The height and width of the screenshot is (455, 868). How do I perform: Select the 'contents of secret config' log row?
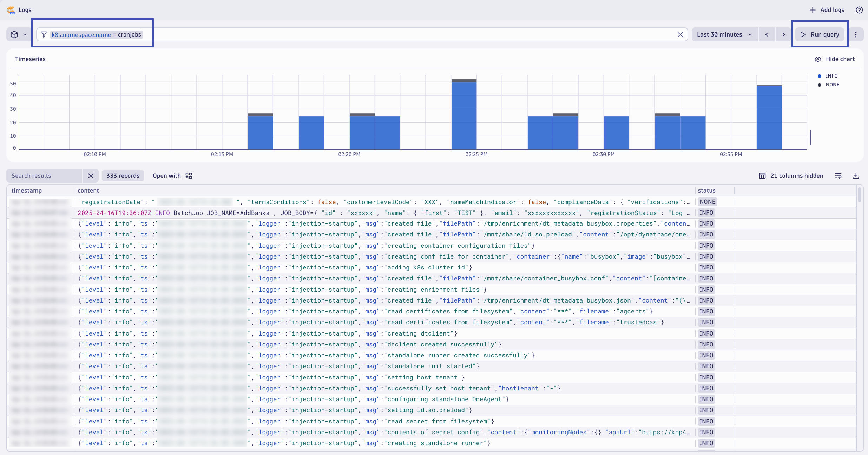click(x=432, y=432)
